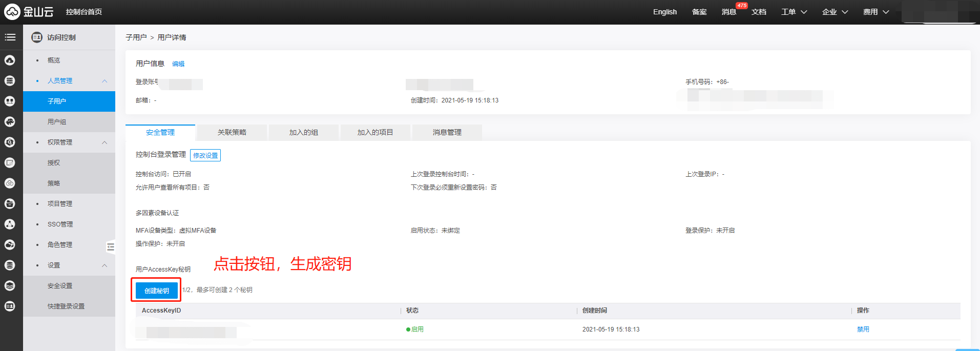Click the access key row's 2021-05-19 15:18:13 cell

pos(611,329)
